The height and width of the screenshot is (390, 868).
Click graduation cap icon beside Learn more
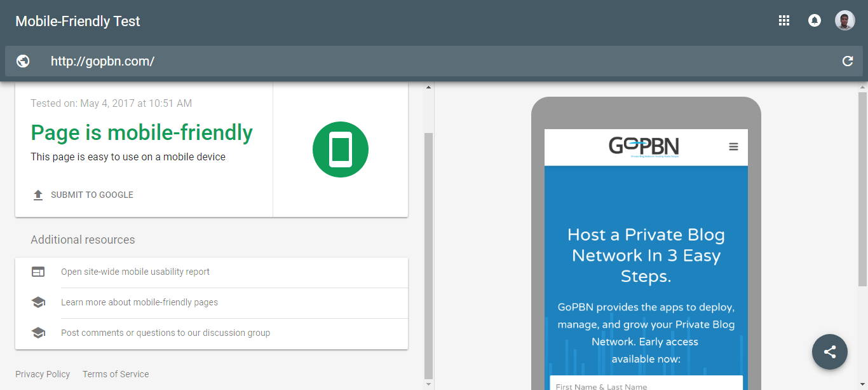(38, 302)
